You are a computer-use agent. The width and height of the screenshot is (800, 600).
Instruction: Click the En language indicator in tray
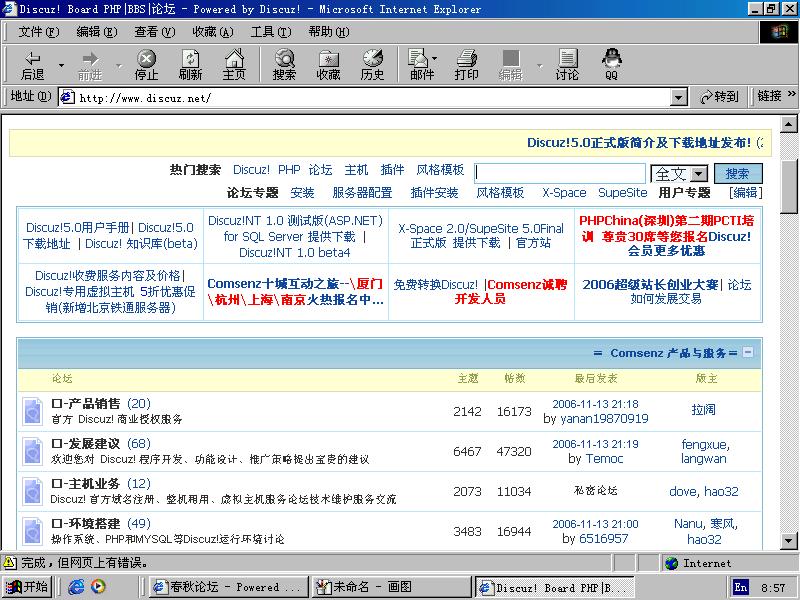[741, 587]
